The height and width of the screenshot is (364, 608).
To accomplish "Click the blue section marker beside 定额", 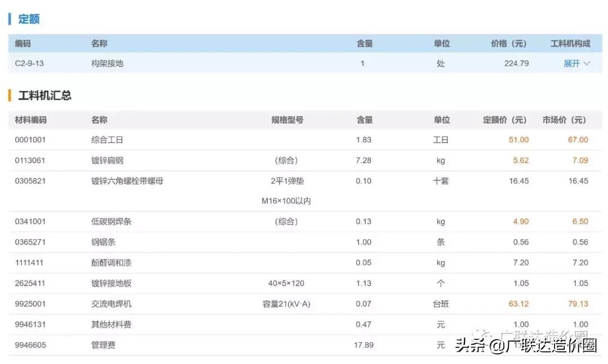I will pyautogui.click(x=10, y=19).
